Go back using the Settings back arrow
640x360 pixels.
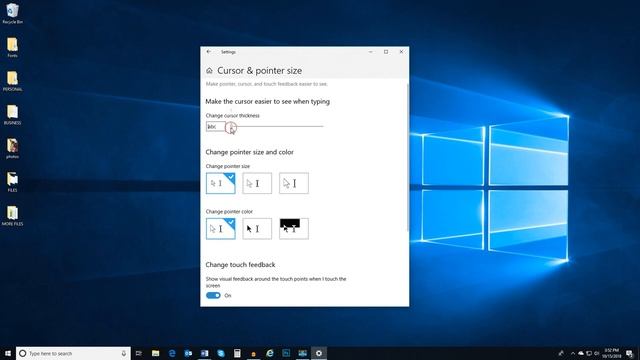[x=209, y=52]
